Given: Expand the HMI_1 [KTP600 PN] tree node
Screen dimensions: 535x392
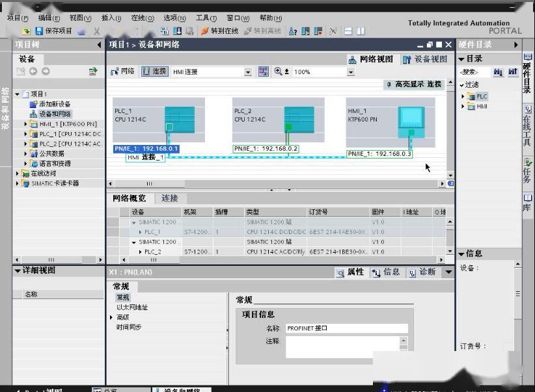Looking at the screenshot, I should pos(26,124).
